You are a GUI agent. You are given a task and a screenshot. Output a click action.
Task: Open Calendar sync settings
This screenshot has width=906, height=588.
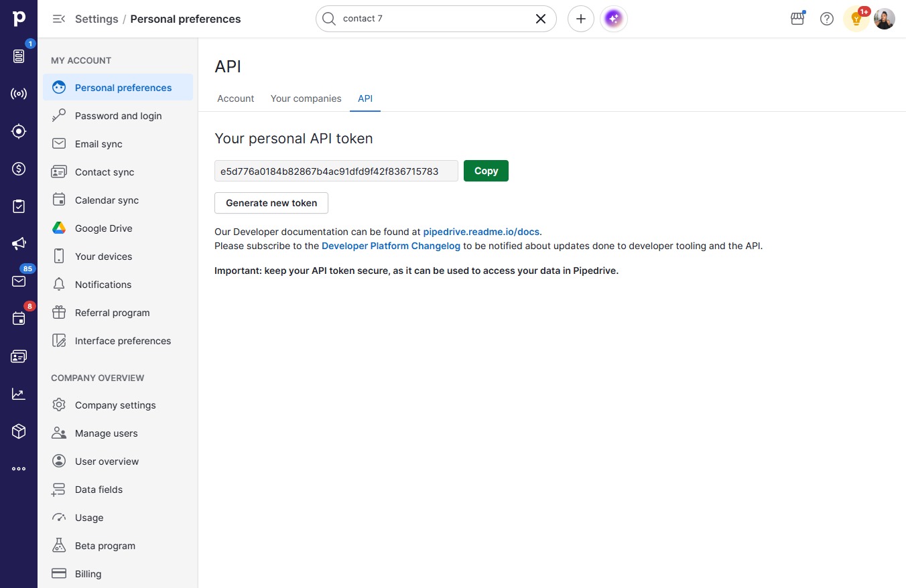click(x=118, y=200)
